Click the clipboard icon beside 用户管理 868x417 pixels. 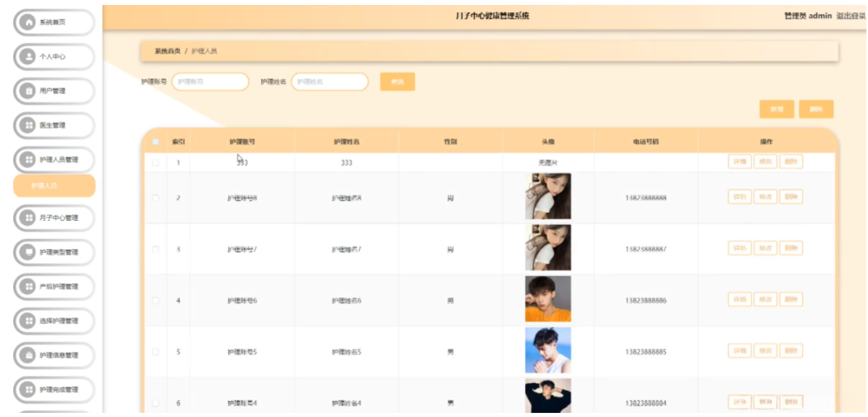coord(26,91)
